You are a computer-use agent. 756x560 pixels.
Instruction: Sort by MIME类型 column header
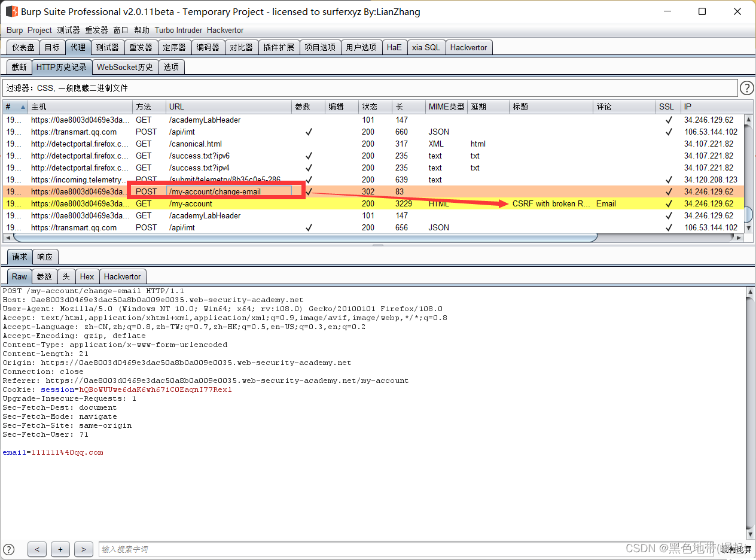click(446, 106)
